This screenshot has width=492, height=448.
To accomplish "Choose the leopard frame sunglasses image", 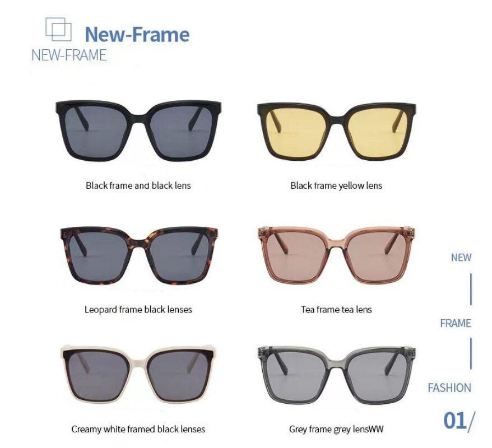I will click(x=138, y=255).
